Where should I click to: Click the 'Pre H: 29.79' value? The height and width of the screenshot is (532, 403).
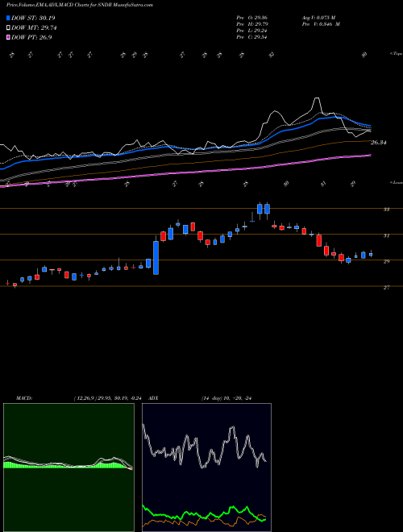[251, 24]
